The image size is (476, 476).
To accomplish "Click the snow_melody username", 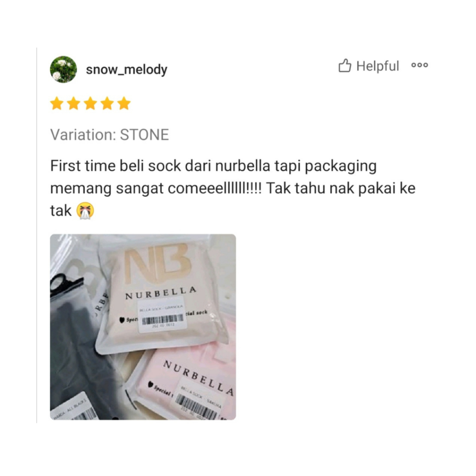I will (x=126, y=70).
